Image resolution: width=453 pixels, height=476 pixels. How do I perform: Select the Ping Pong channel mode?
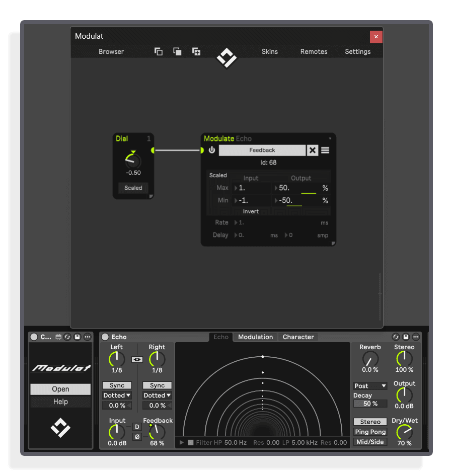370,432
